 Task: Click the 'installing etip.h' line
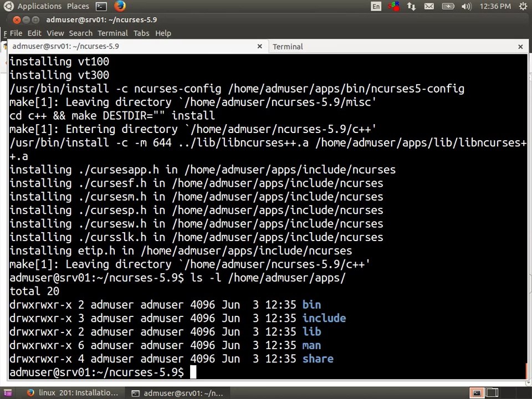[181, 250]
